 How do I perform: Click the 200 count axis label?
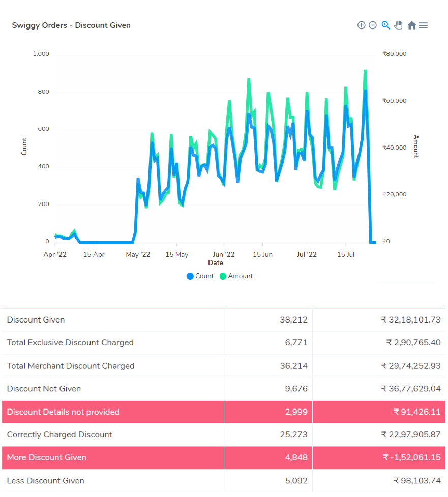click(x=43, y=204)
